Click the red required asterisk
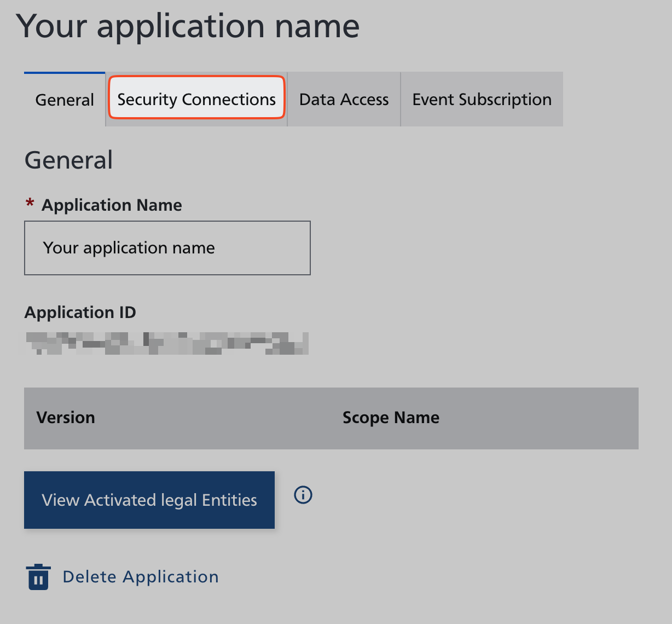The image size is (672, 624). [30, 204]
